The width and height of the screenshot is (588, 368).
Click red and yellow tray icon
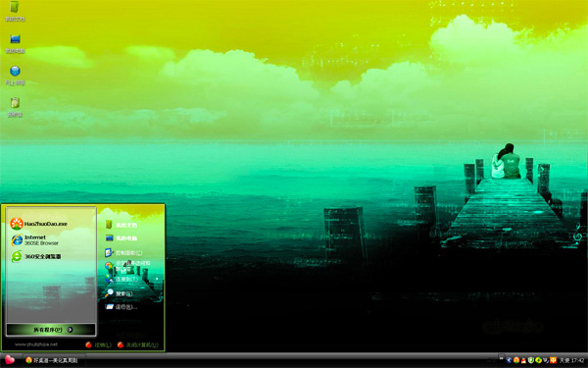click(x=523, y=360)
